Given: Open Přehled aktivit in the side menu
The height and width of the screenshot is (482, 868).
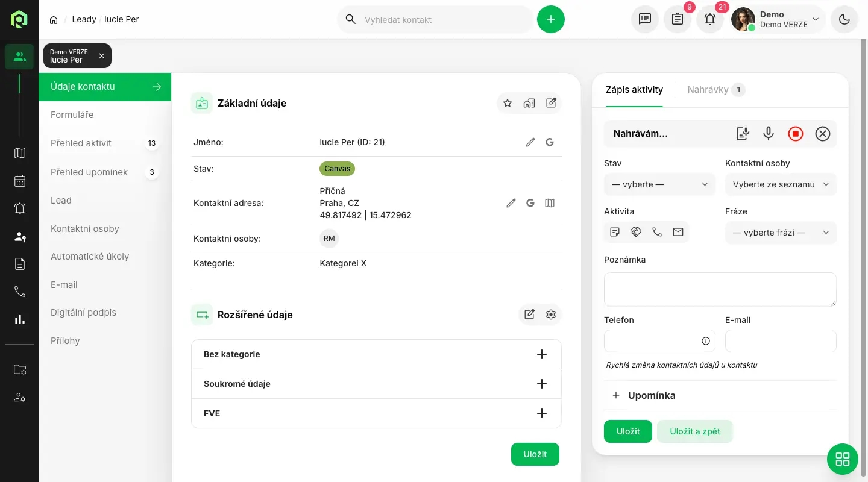Looking at the screenshot, I should pos(81,143).
